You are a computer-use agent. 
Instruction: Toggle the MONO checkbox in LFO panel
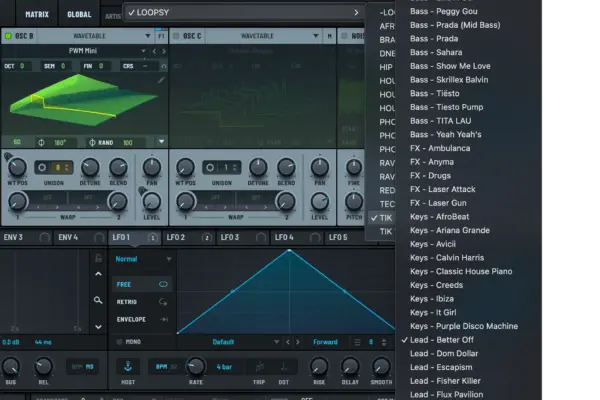pyautogui.click(x=119, y=341)
